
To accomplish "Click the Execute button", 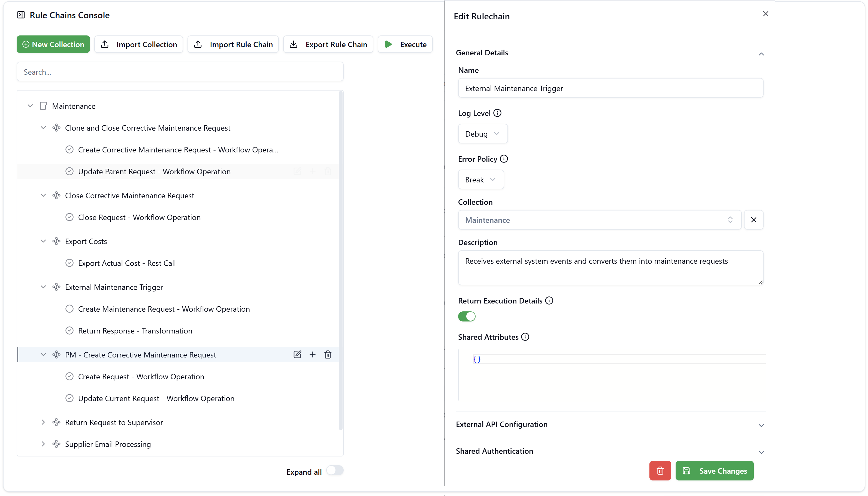I will click(x=405, y=44).
